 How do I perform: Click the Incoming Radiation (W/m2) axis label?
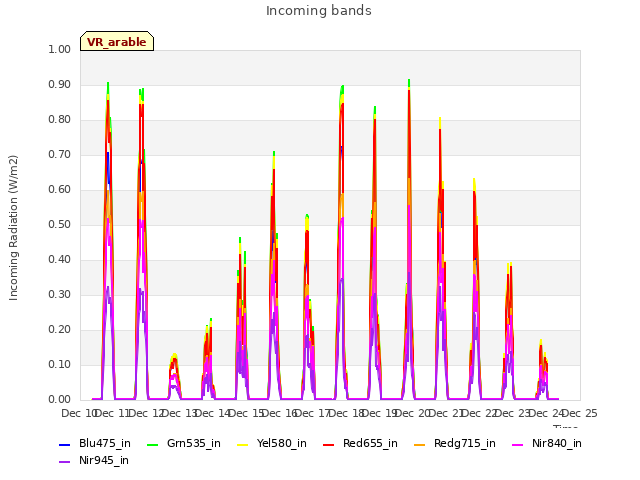(13, 228)
